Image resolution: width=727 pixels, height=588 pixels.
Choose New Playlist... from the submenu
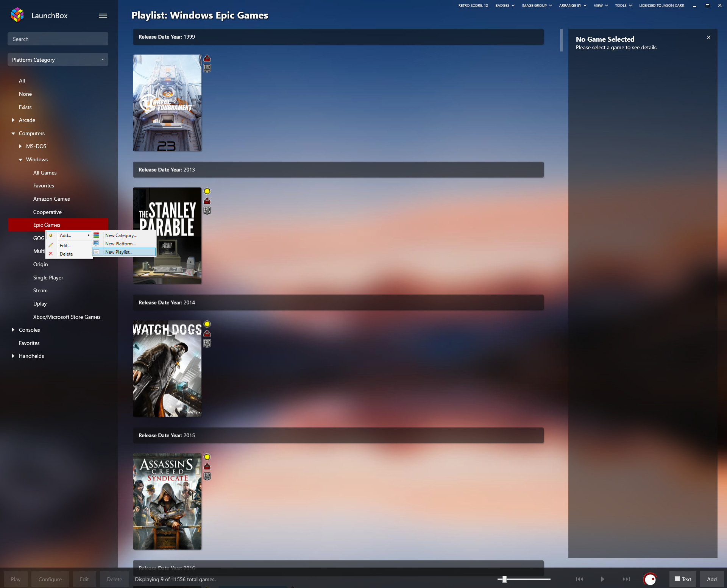(x=124, y=252)
